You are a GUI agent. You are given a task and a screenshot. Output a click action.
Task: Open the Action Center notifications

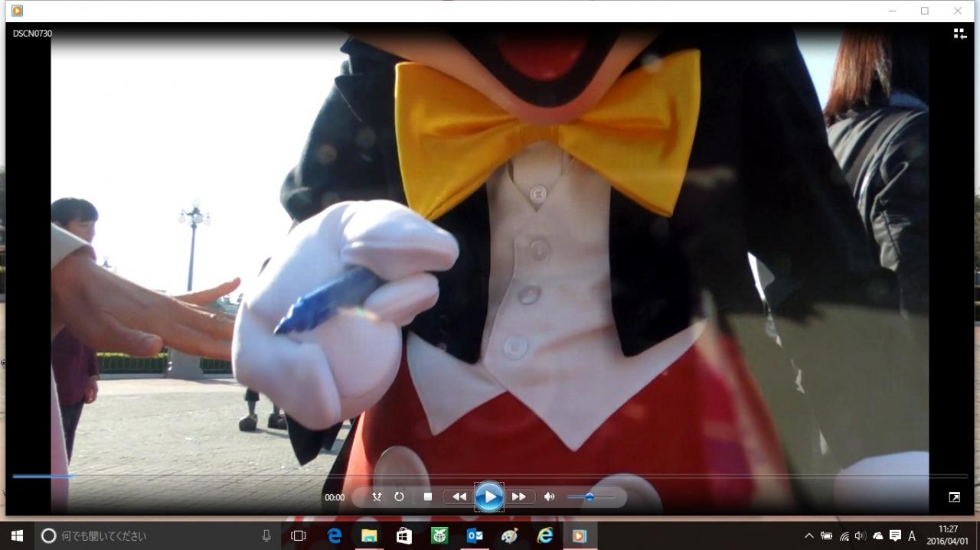click(x=895, y=536)
